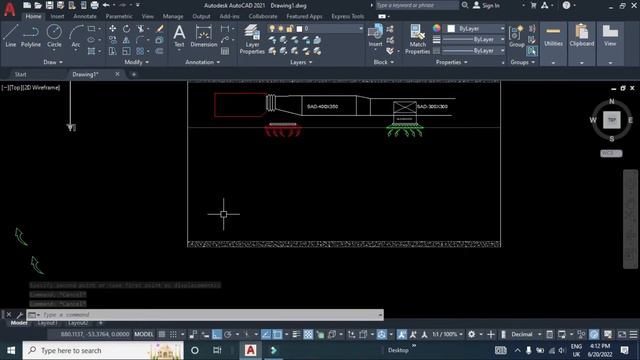Toggle the drawing grid display
This screenshot has width=640, height=360.
pos(162,334)
